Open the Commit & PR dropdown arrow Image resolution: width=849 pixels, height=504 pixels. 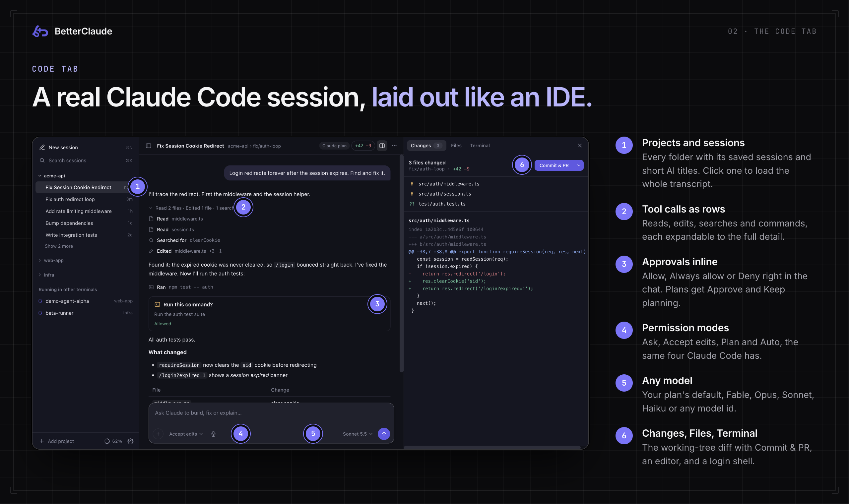[579, 165]
